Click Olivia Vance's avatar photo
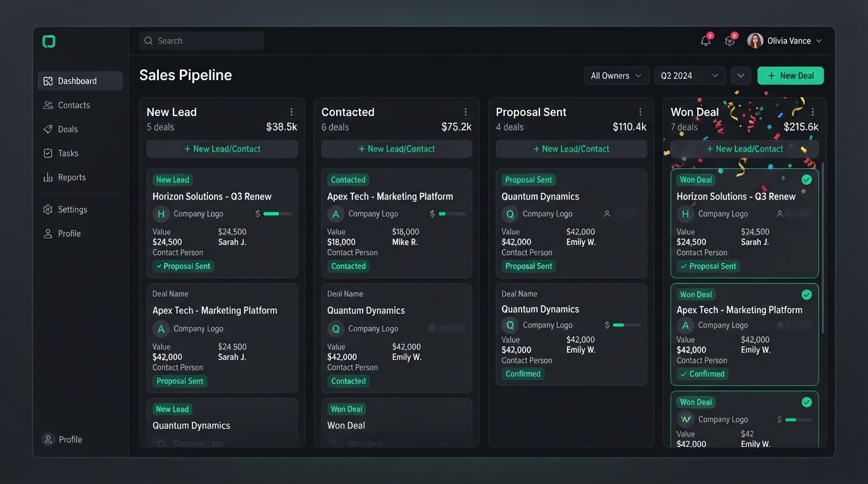Viewport: 868px width, 484px height. 755,41
